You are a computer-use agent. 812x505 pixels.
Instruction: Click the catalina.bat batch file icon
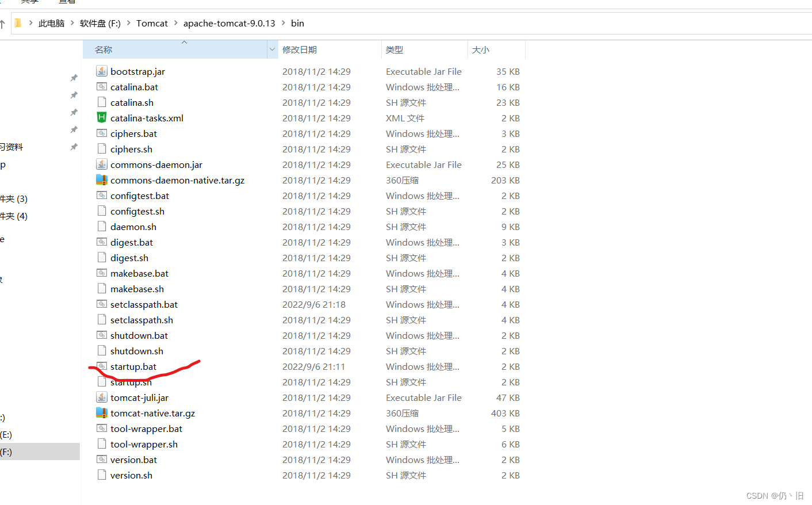(x=102, y=87)
